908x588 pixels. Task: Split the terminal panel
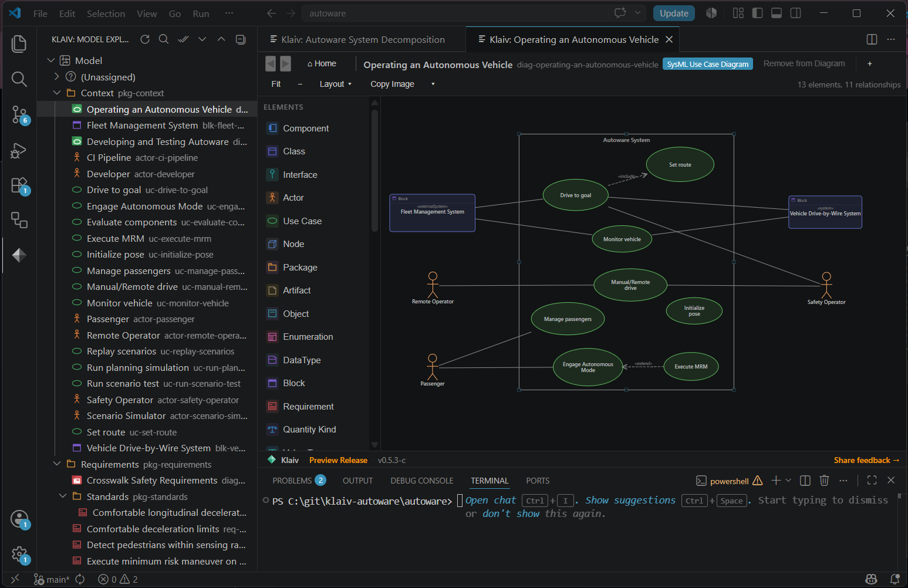[x=805, y=481]
